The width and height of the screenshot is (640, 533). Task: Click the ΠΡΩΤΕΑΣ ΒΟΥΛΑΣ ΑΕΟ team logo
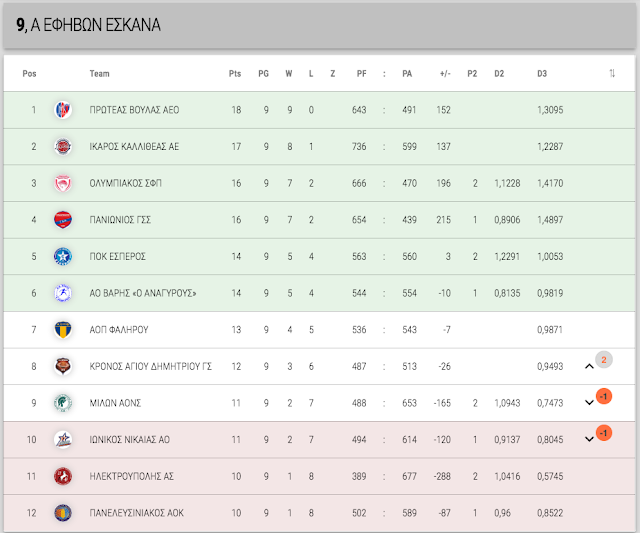tap(63, 110)
